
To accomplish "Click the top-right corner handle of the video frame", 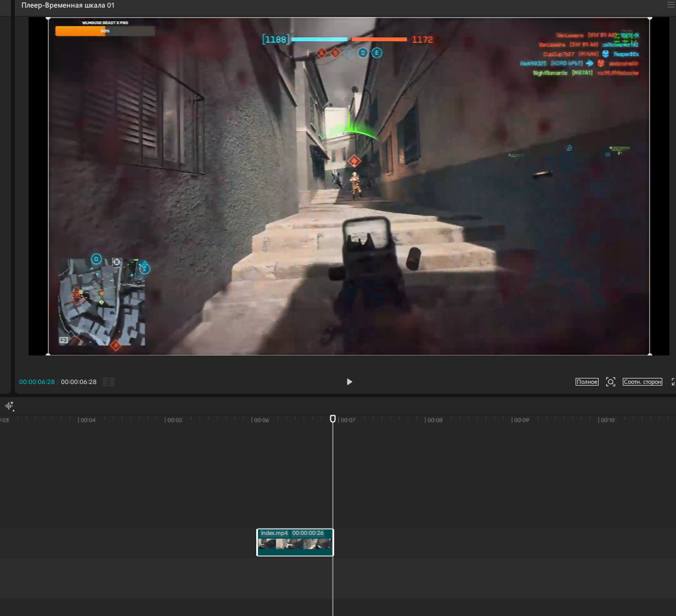I will 650,18.
